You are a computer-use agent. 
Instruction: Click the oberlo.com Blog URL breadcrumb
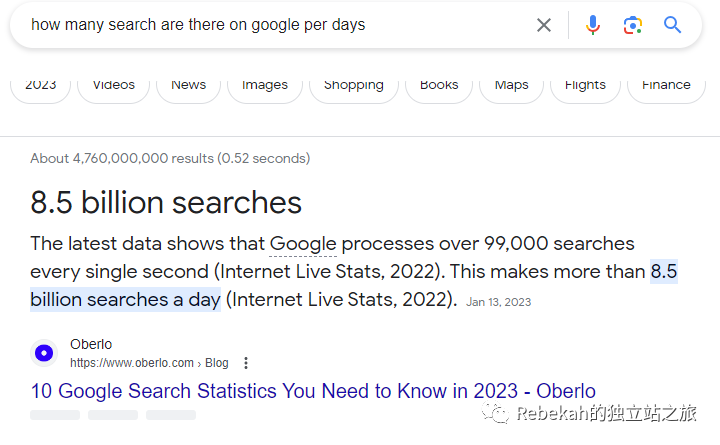[149, 363]
